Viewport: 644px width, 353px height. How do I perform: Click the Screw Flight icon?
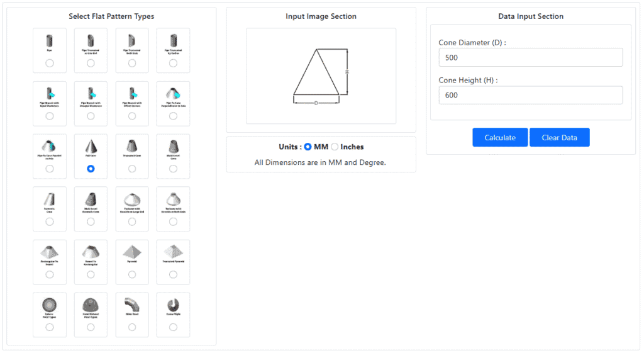pyautogui.click(x=174, y=305)
